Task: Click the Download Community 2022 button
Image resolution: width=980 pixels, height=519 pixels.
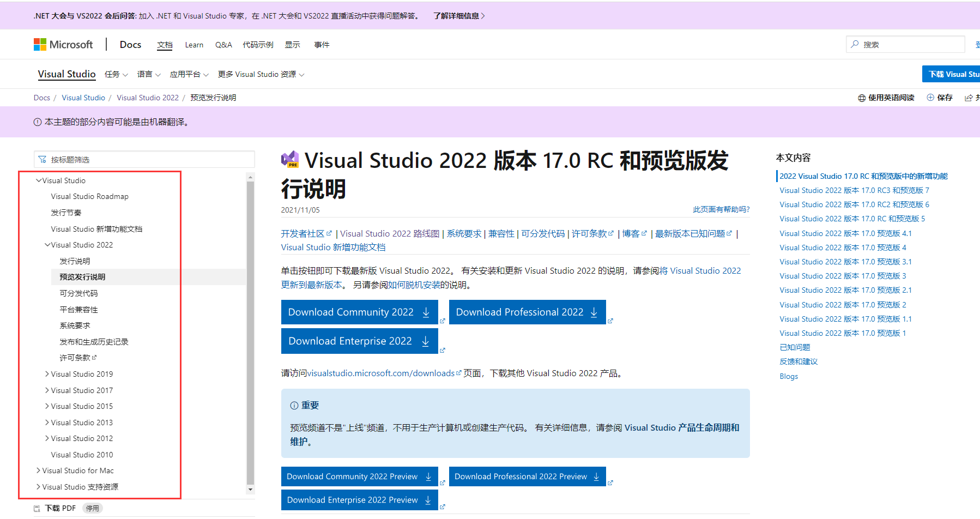Action: [360, 312]
